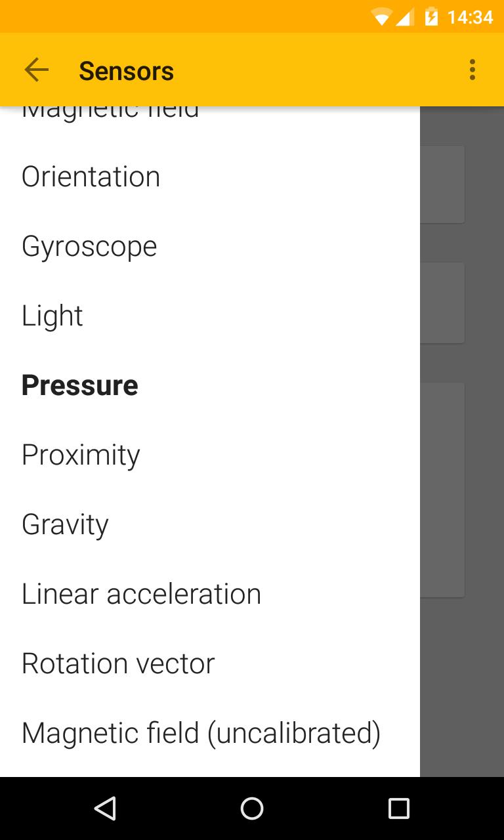The height and width of the screenshot is (840, 504).
Task: Select the Rotation vector sensor
Action: click(x=117, y=663)
